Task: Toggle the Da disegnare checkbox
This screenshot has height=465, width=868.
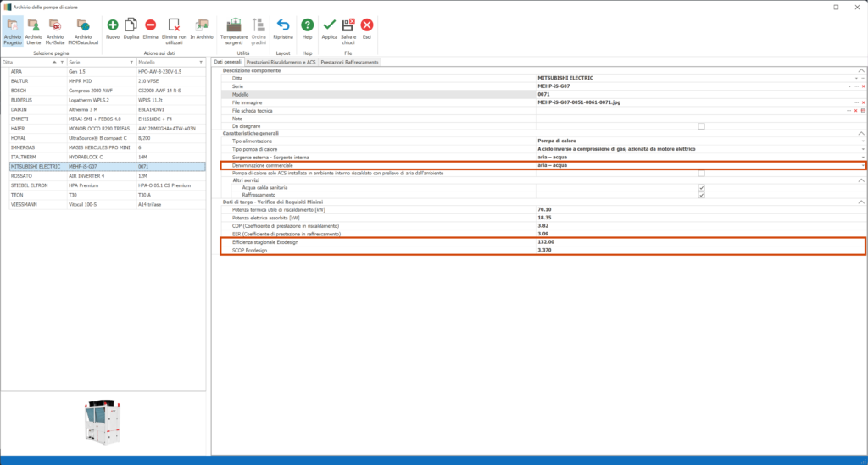Action: [x=701, y=125]
